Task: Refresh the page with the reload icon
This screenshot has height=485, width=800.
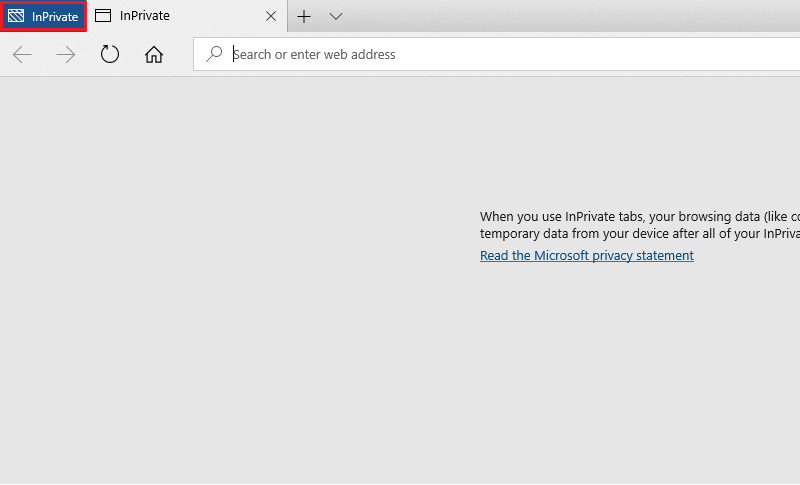Action: click(x=110, y=54)
